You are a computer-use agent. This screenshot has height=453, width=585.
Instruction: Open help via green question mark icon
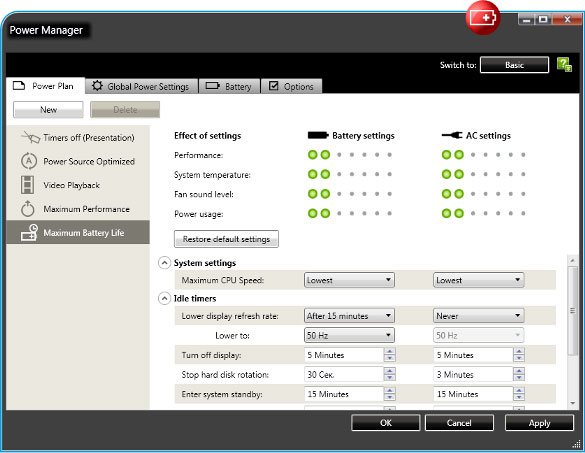(x=564, y=65)
